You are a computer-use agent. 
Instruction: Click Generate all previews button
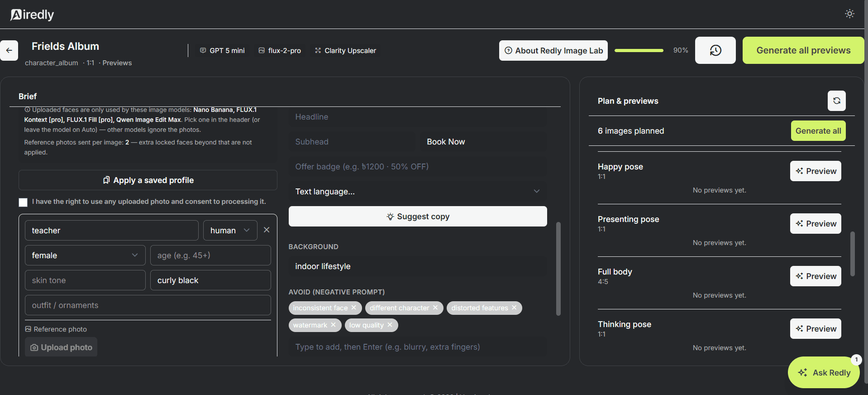[803, 50]
